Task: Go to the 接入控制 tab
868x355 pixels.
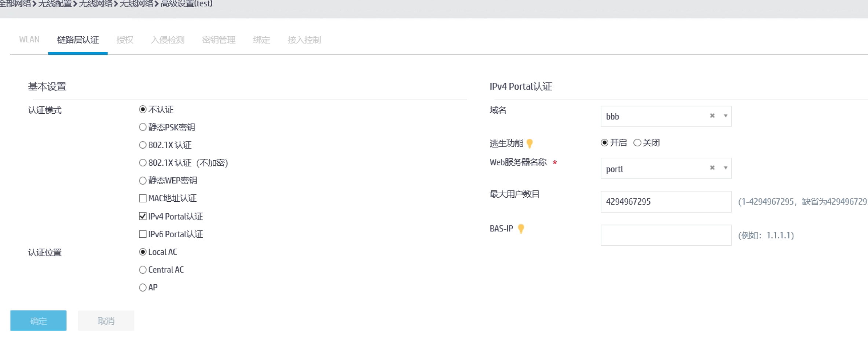Action: point(304,40)
